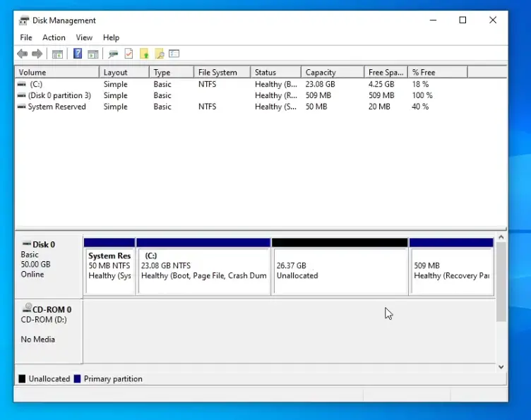Click the scroll up arrow of disk pane
531x420 pixels.
(x=501, y=237)
